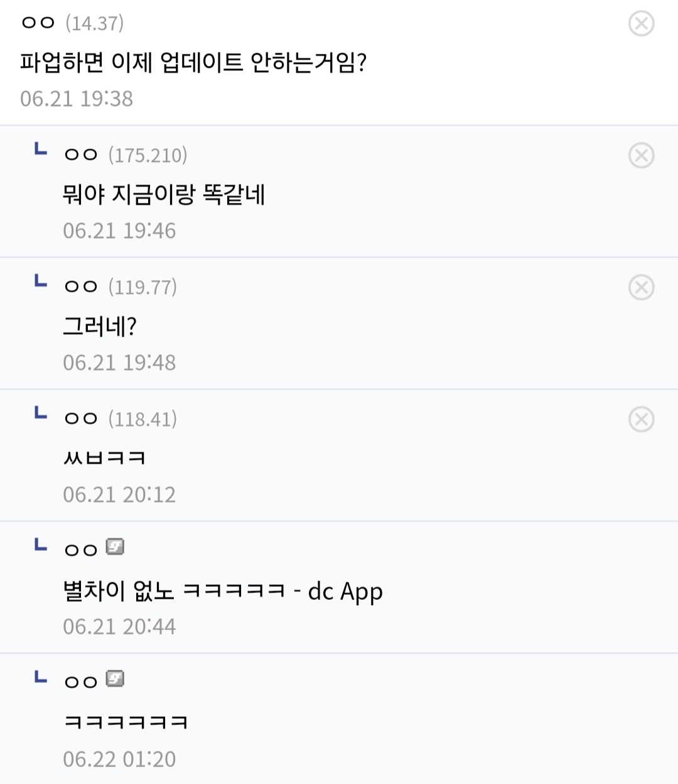This screenshot has height=784, width=678.
Task: Click the nickname ㅇㅇ with IP (175.210)
Action: (81, 155)
